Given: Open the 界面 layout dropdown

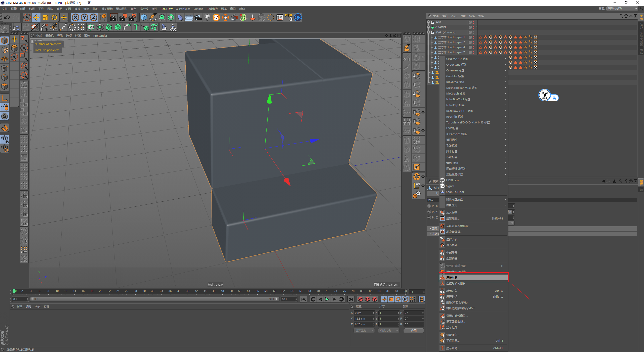Looking at the screenshot, I should [x=622, y=8].
